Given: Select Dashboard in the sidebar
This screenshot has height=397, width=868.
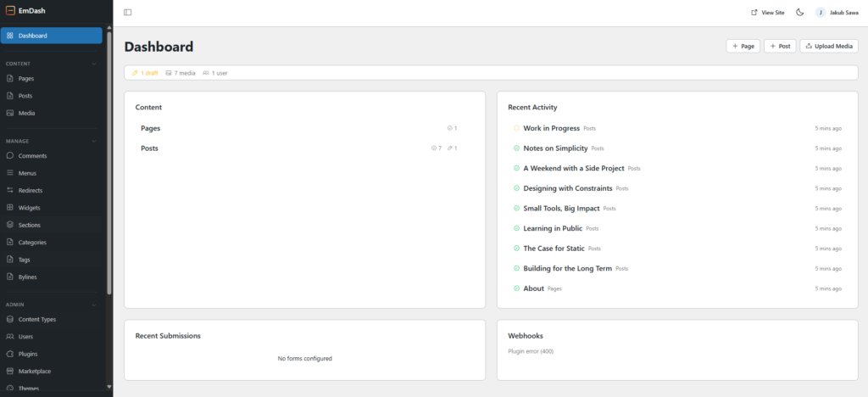Looking at the screenshot, I should coord(51,36).
